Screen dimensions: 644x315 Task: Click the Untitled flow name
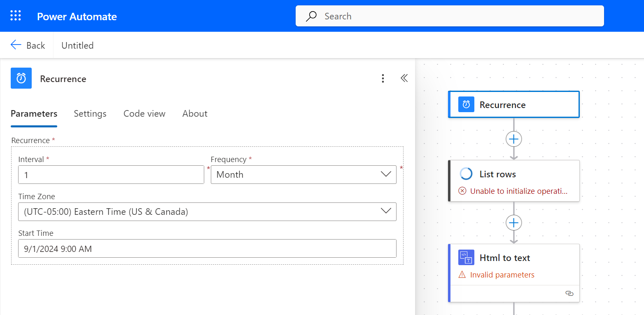coord(77,45)
